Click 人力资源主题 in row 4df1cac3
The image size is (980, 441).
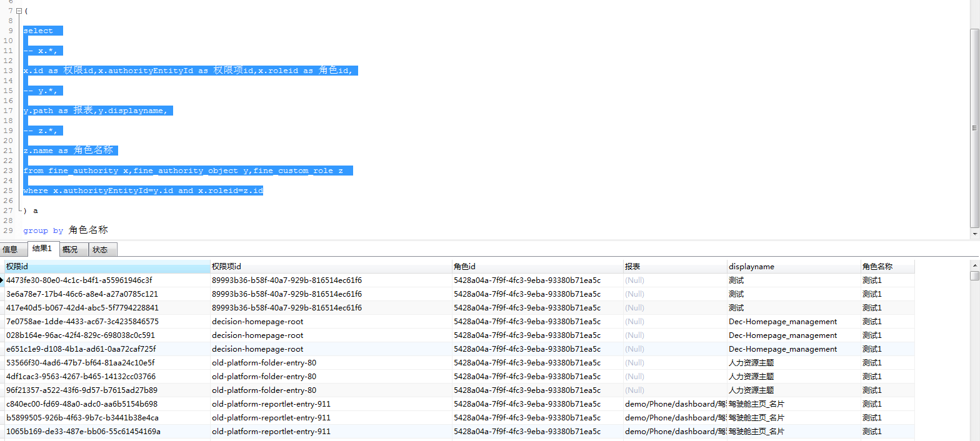click(794, 377)
